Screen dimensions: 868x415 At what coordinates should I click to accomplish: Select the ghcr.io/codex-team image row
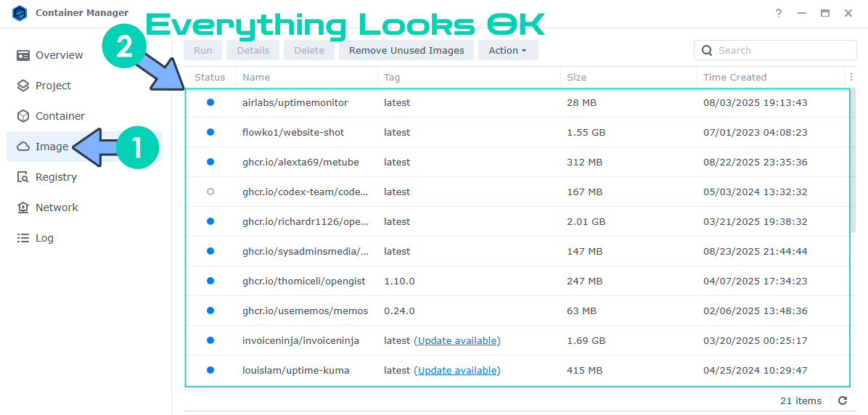coord(517,192)
